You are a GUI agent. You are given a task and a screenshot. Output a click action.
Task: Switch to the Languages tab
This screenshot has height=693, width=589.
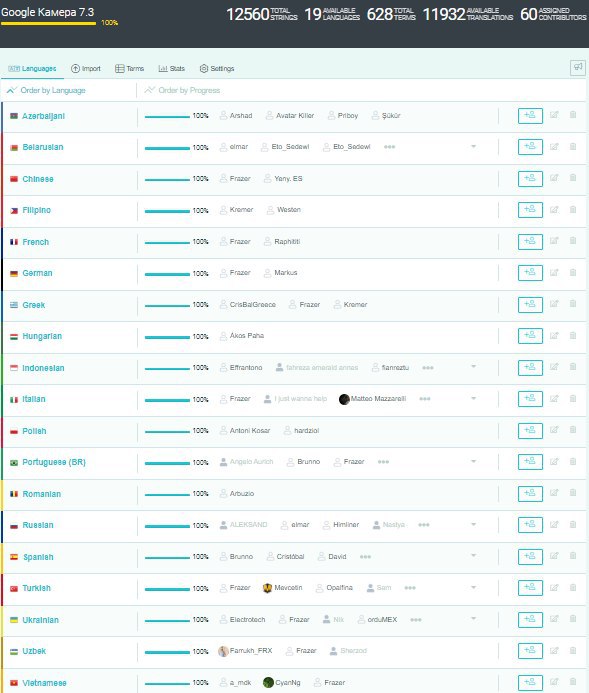(32, 69)
